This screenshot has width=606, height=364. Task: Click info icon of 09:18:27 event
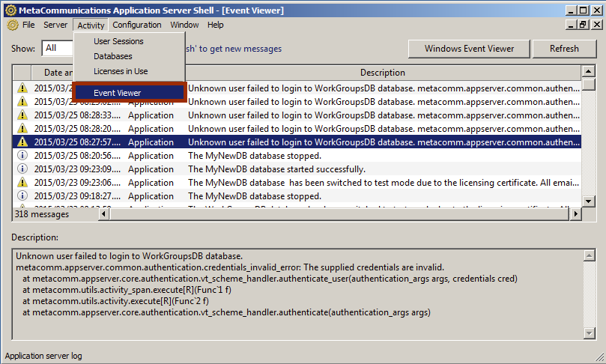(22, 195)
